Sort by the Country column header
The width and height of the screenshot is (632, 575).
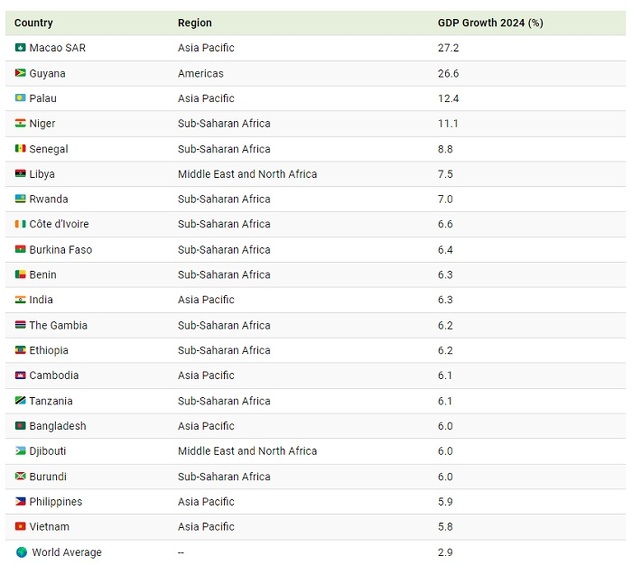tap(34, 23)
